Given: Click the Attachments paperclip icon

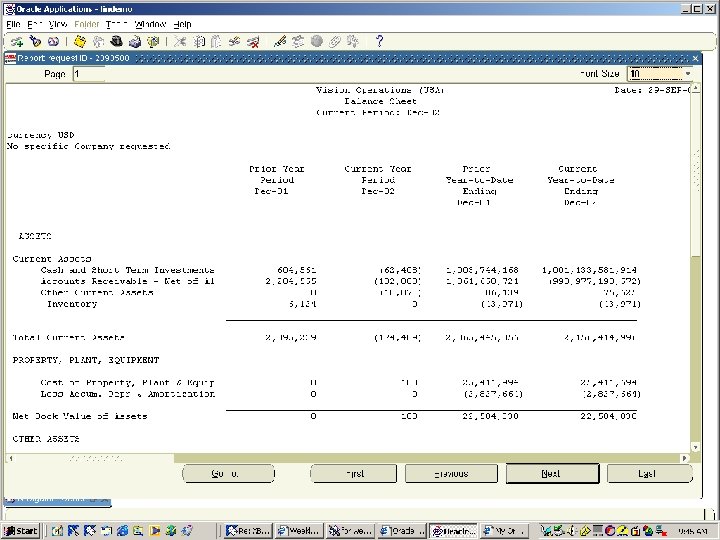Looking at the screenshot, I should [334, 42].
